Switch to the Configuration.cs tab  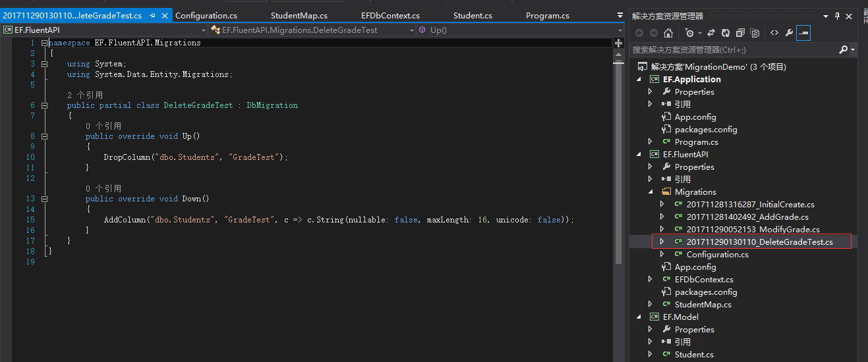click(x=205, y=15)
